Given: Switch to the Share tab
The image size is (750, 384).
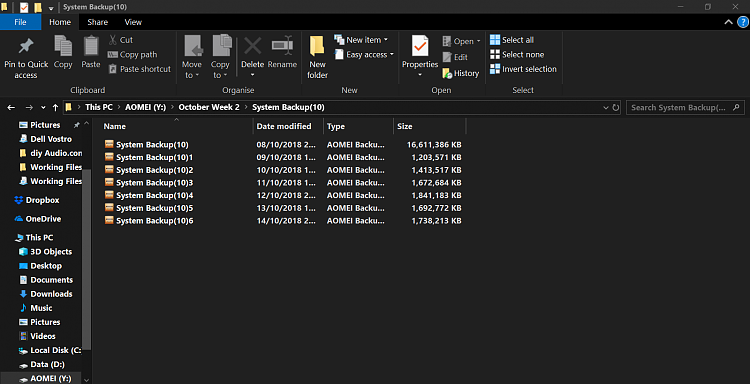Looking at the screenshot, I should (x=98, y=22).
